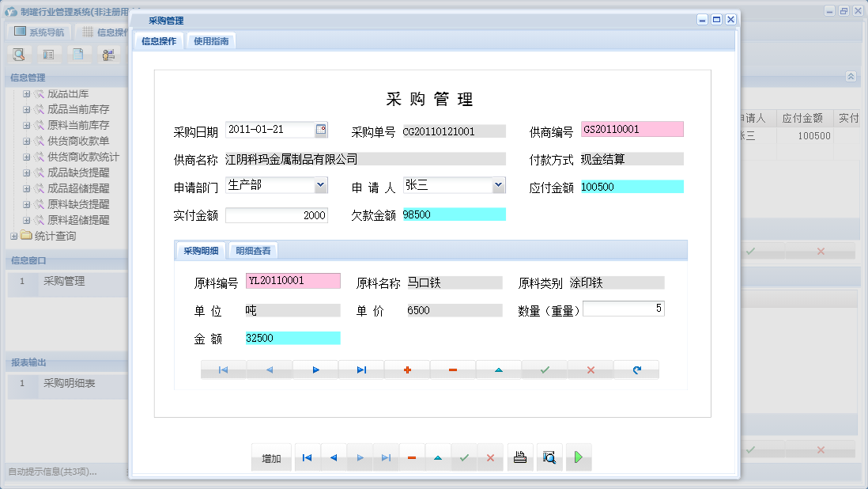Jump to the last detail record
The height and width of the screenshot is (489, 868).
(361, 368)
